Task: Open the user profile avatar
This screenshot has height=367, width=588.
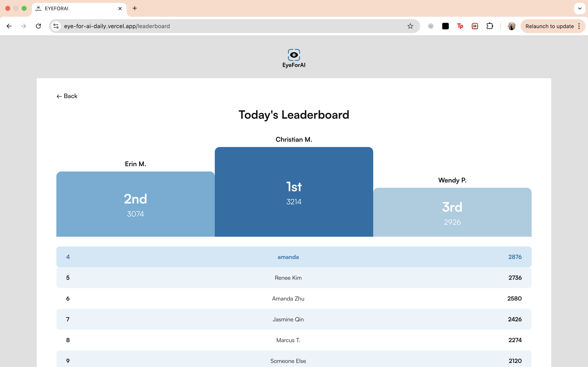Action: coord(511,26)
